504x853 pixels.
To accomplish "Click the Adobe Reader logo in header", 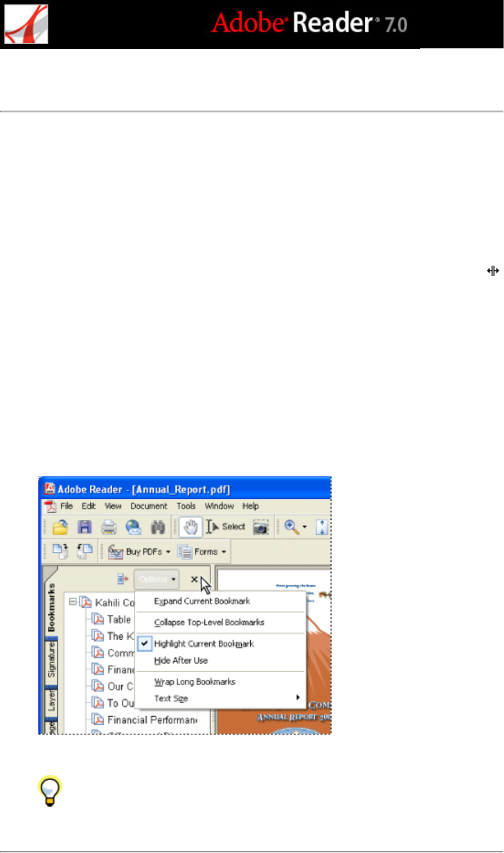I will [26, 24].
